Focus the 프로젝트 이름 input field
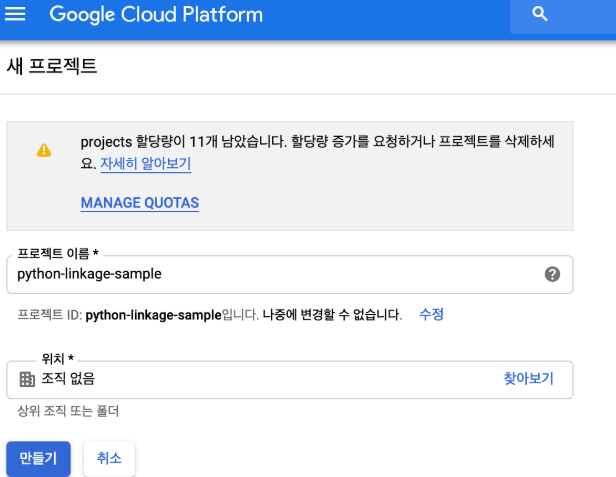Screen dimensions: 616x477 click(290, 274)
